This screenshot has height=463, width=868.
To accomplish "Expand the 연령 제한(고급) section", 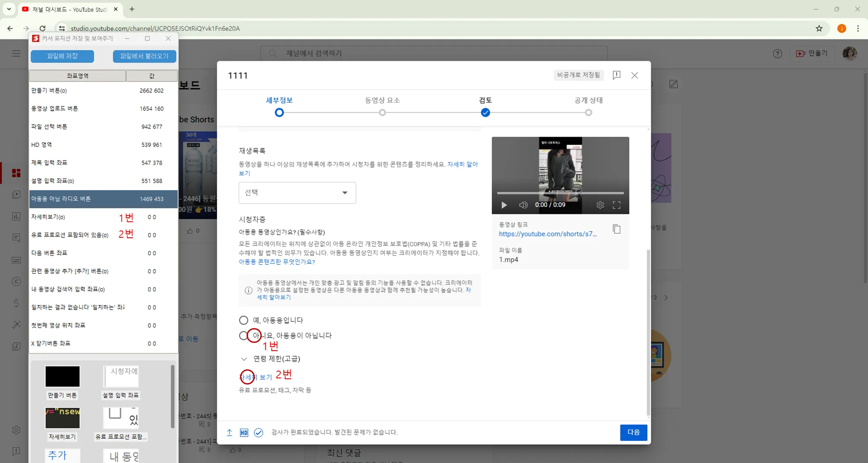I will pos(244,359).
